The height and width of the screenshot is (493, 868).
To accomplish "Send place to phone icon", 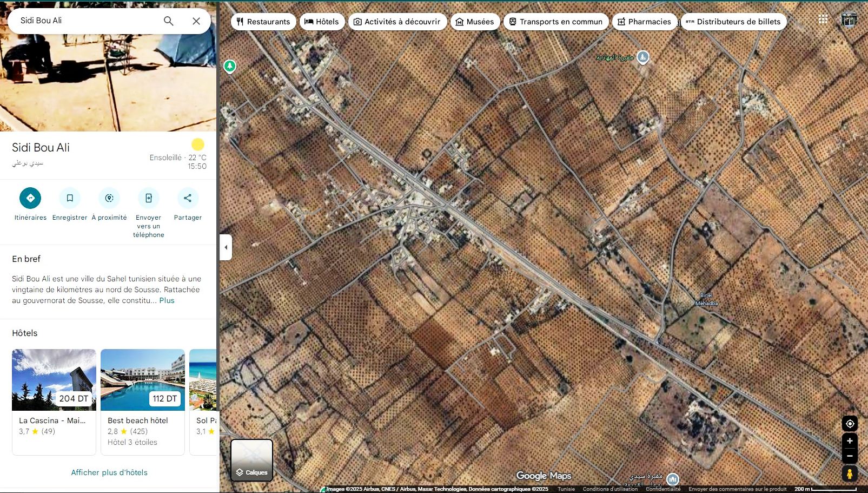I will pos(149,198).
